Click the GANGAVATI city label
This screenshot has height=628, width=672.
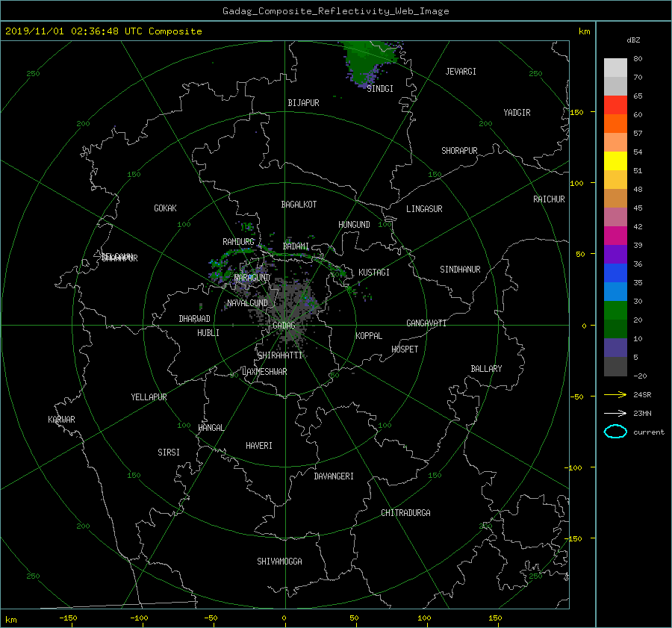[426, 323]
